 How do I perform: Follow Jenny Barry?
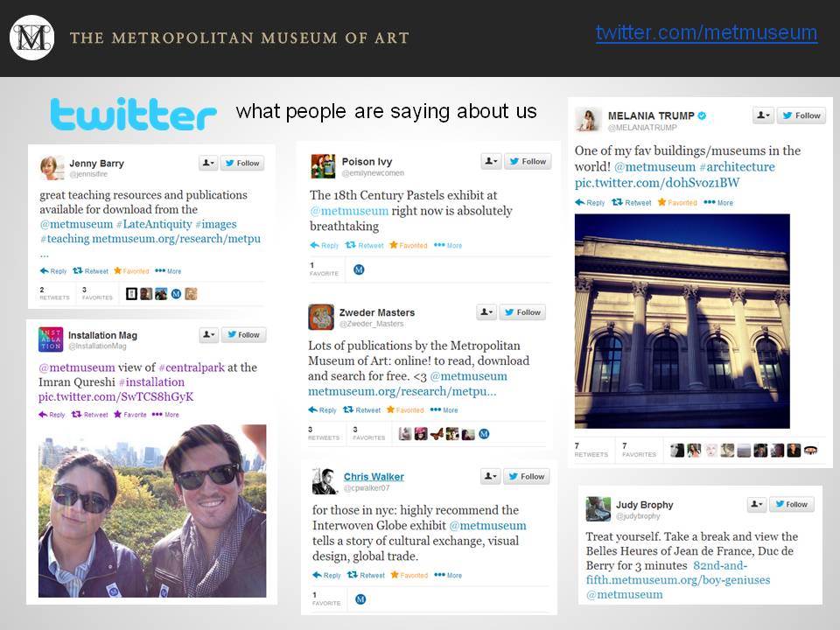tap(242, 163)
